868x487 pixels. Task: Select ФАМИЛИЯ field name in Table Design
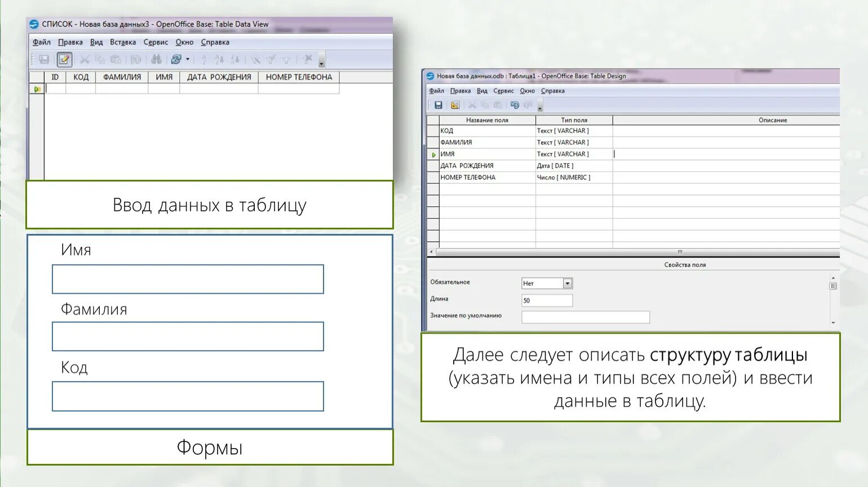[x=487, y=143]
